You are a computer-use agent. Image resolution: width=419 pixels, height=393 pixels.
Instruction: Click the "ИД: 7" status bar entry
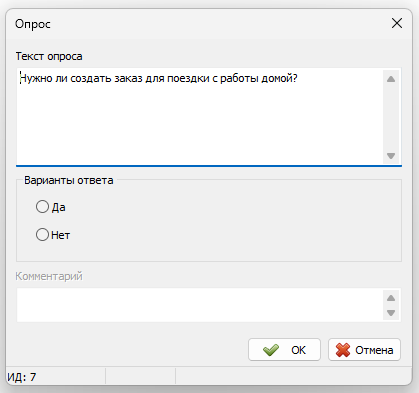[22, 377]
